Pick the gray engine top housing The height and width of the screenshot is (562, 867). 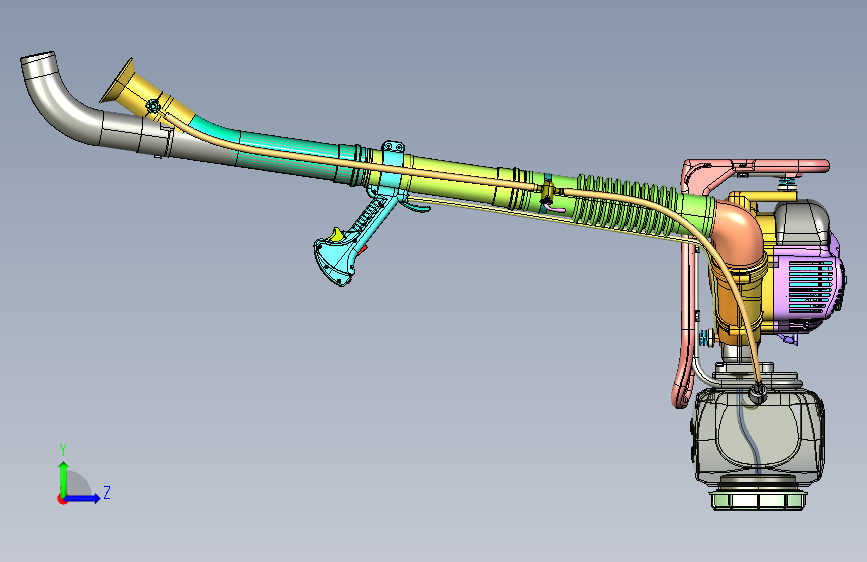pyautogui.click(x=800, y=221)
